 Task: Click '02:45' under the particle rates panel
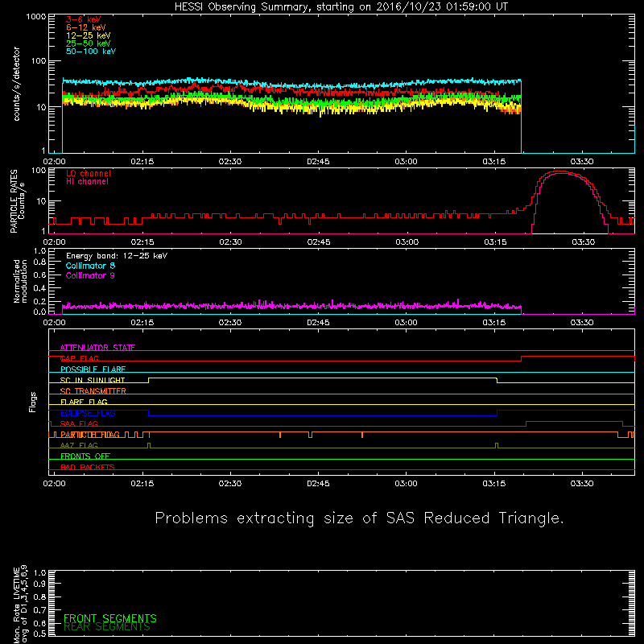coord(318,242)
